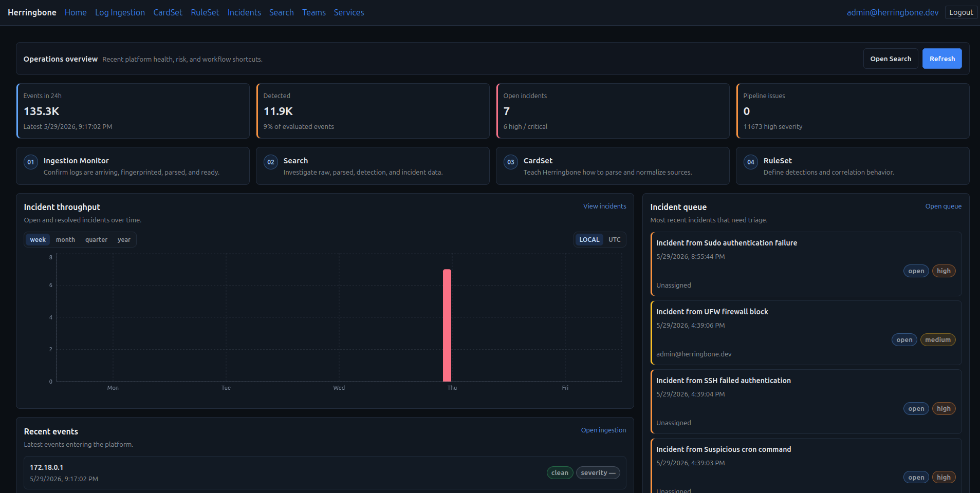Image resolution: width=980 pixels, height=493 pixels.
Task: Follow the Open queue link
Action: tap(944, 206)
